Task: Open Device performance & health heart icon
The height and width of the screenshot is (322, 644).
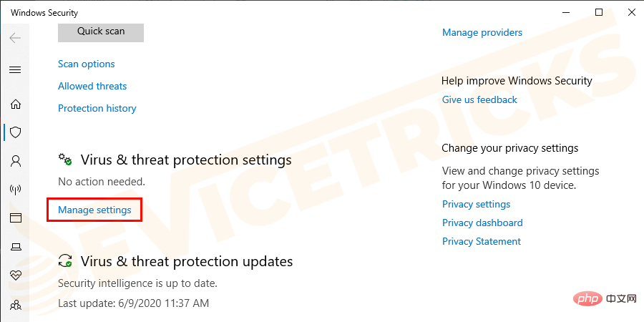Action: (x=15, y=275)
